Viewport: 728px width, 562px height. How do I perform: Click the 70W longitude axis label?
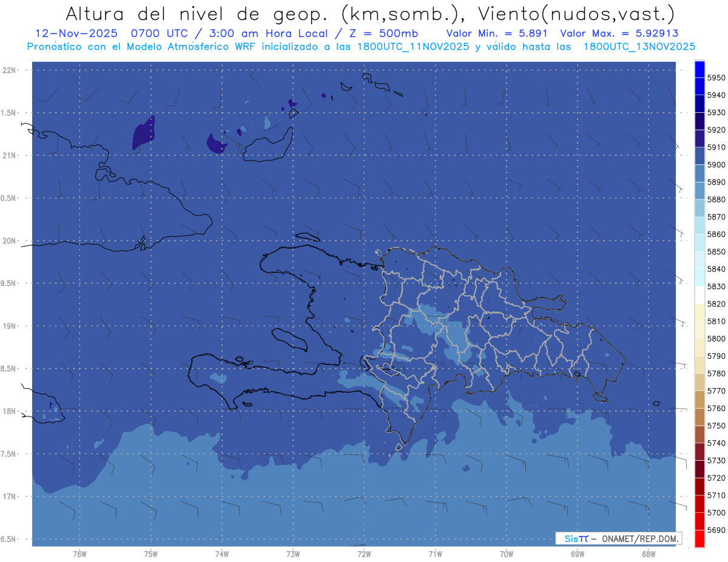pos(507,554)
